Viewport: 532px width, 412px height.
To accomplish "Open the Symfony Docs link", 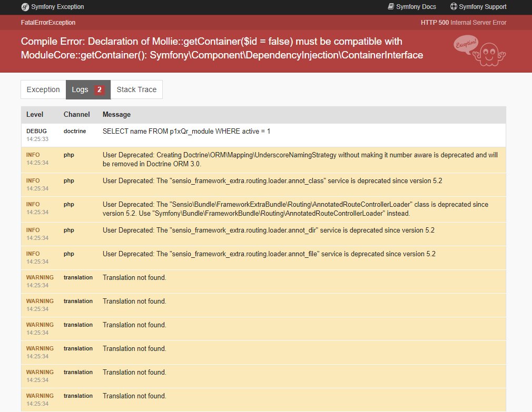I will click(x=412, y=7).
